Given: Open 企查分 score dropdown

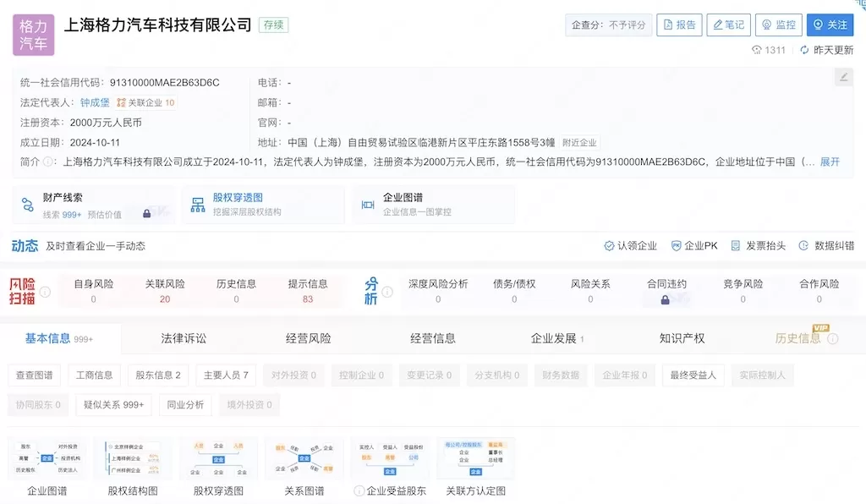Looking at the screenshot, I should point(607,25).
